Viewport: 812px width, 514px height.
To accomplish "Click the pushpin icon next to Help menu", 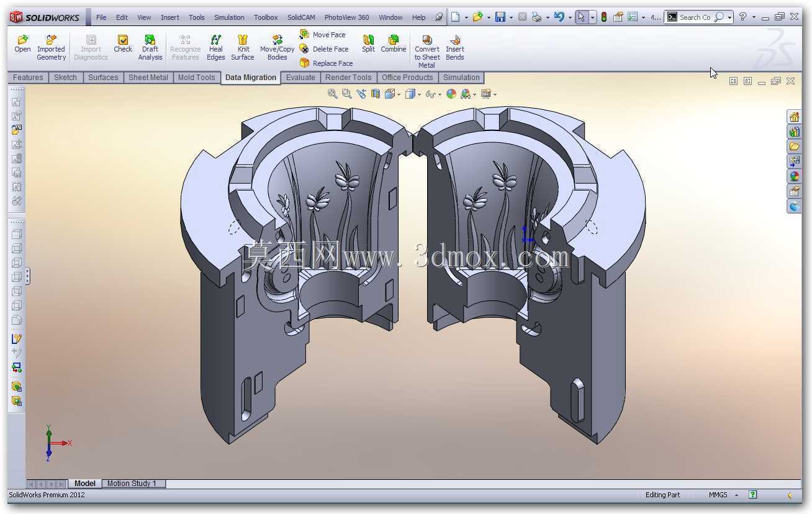I will 439,17.
